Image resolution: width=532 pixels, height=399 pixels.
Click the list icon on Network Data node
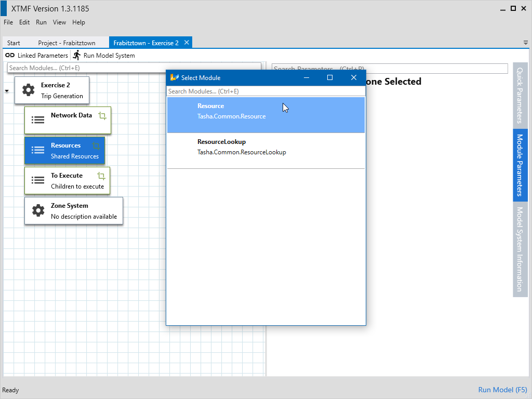pyautogui.click(x=38, y=120)
